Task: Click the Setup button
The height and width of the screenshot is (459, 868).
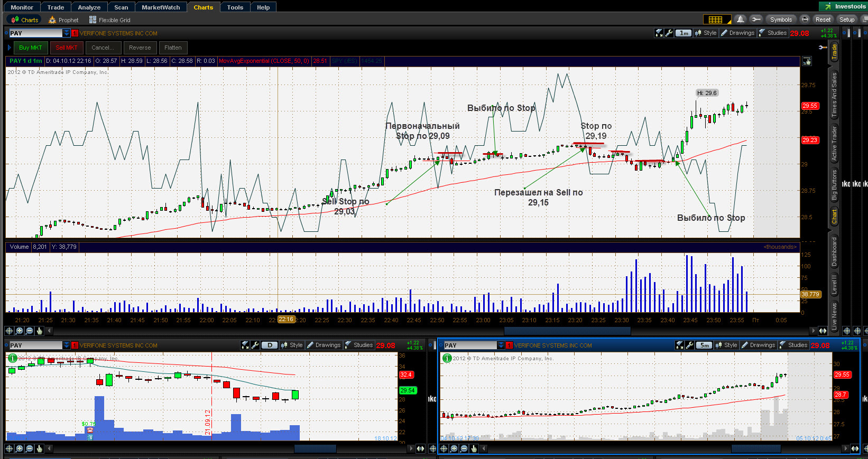Action: pos(847,20)
